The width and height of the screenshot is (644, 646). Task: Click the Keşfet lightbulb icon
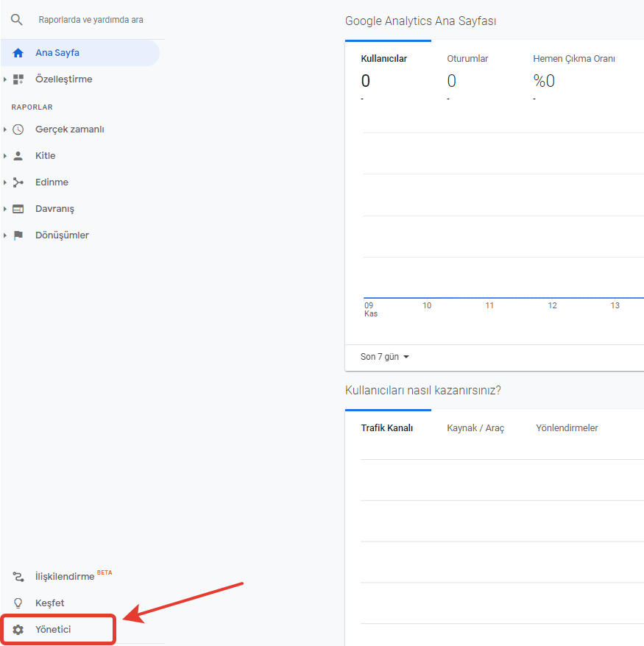pos(18,603)
